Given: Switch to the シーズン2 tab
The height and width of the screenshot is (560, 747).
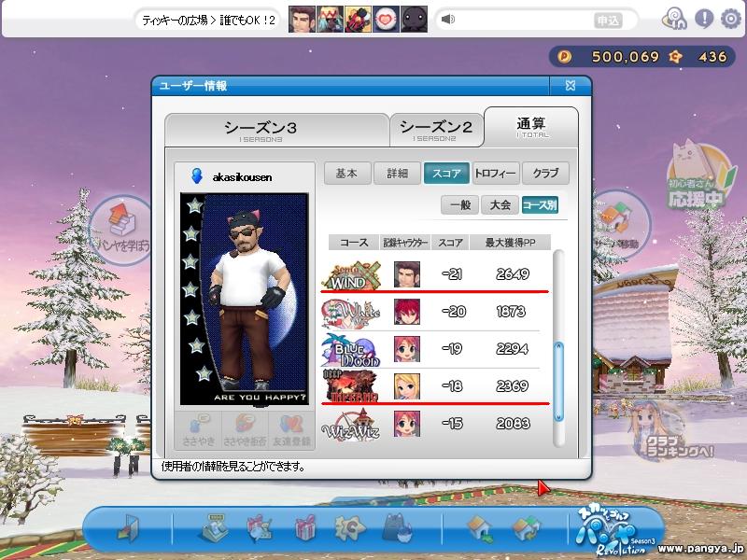Looking at the screenshot, I should (x=435, y=130).
